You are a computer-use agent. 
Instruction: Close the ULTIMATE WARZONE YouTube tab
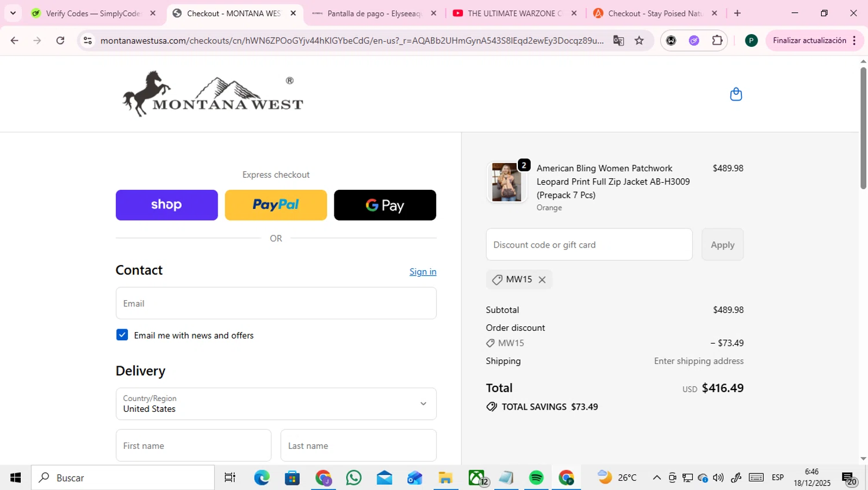coord(574,13)
